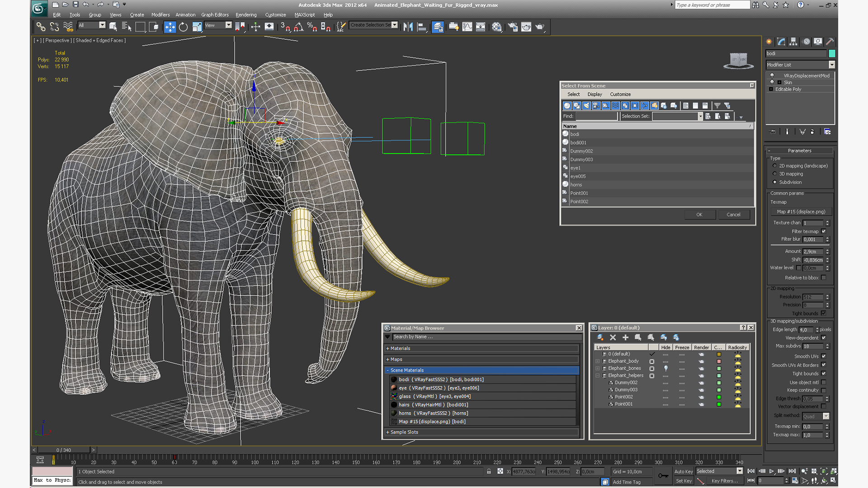
Task: Open the Key Filters... button
Action: (x=724, y=481)
